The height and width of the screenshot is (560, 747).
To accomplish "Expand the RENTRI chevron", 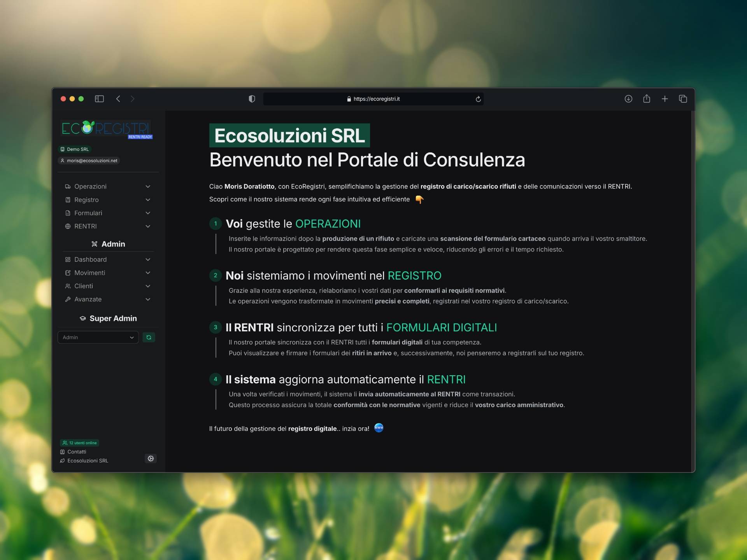I will [x=148, y=226].
